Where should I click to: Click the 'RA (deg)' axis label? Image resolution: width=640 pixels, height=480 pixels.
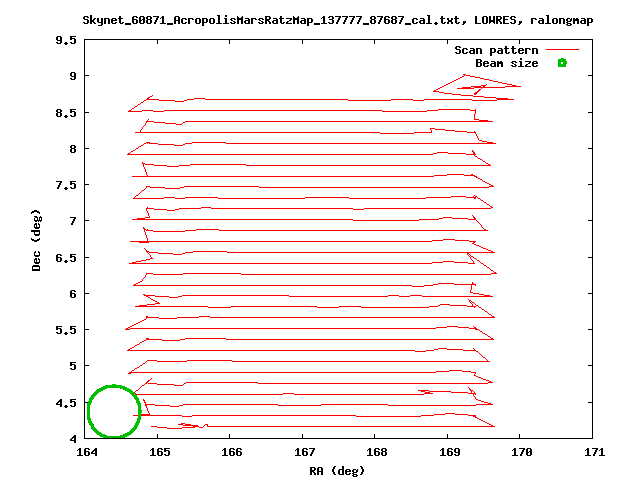tap(337, 471)
